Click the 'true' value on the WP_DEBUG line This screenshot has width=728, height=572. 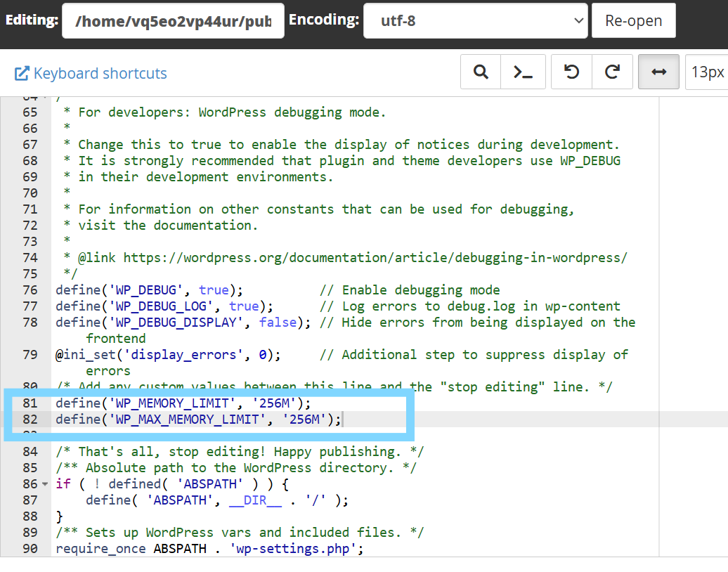pos(213,290)
